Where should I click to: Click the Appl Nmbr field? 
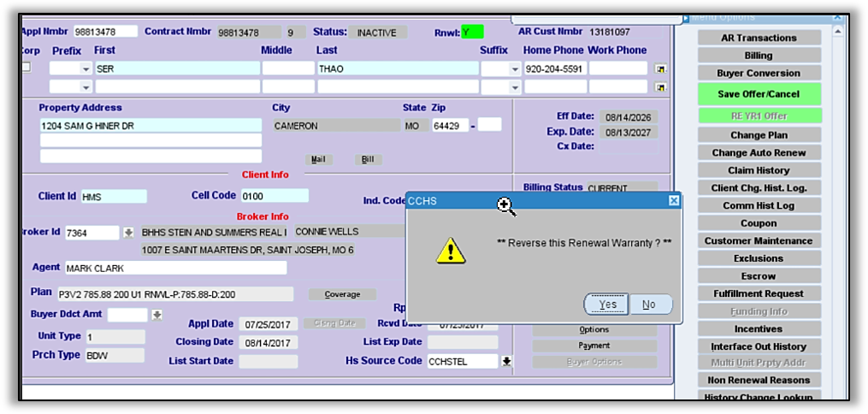click(105, 32)
